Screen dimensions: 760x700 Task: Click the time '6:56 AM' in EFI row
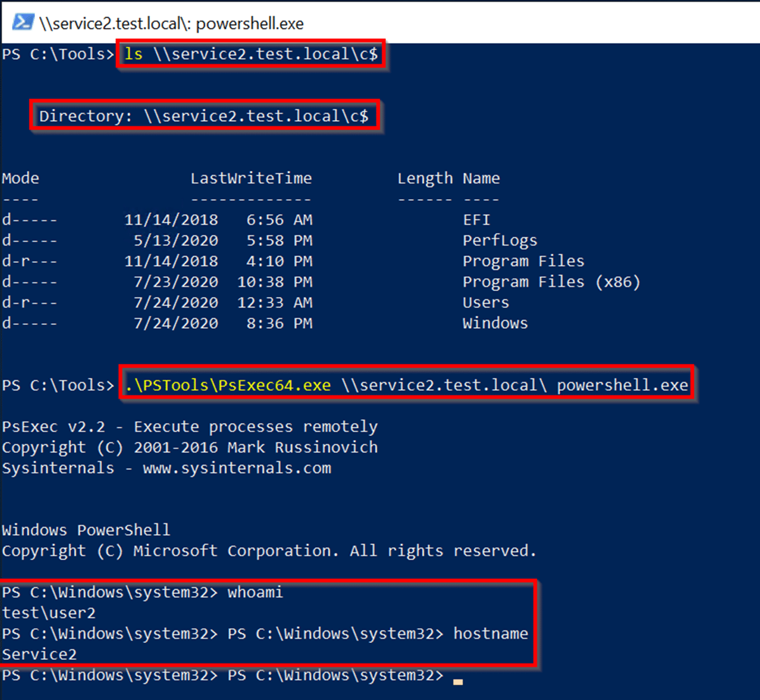(x=280, y=220)
